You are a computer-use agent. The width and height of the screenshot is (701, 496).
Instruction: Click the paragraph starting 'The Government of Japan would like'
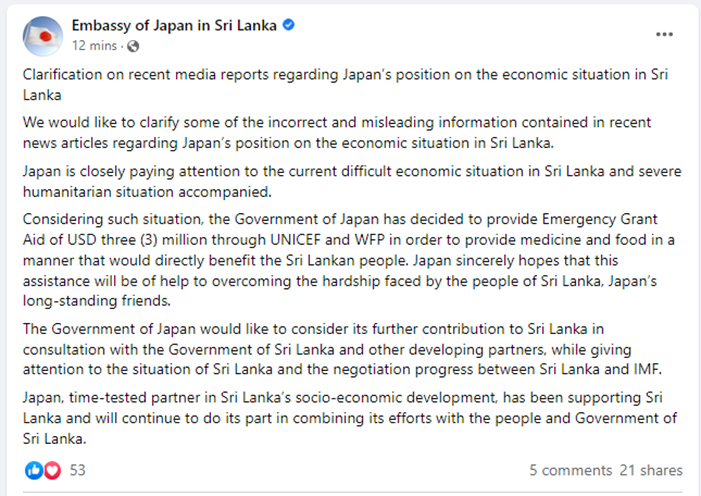(342, 349)
